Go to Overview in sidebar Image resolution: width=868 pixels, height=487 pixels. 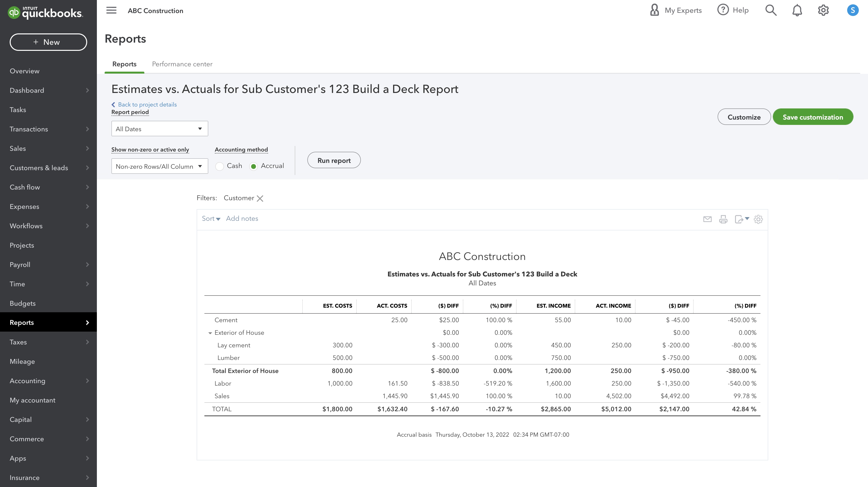tap(25, 71)
